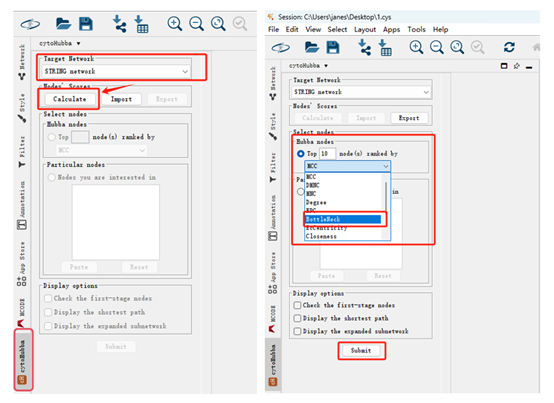Screen dimensions: 554x403
Task: Click Zoom to fit icon in left toolbar
Action: click(x=218, y=24)
